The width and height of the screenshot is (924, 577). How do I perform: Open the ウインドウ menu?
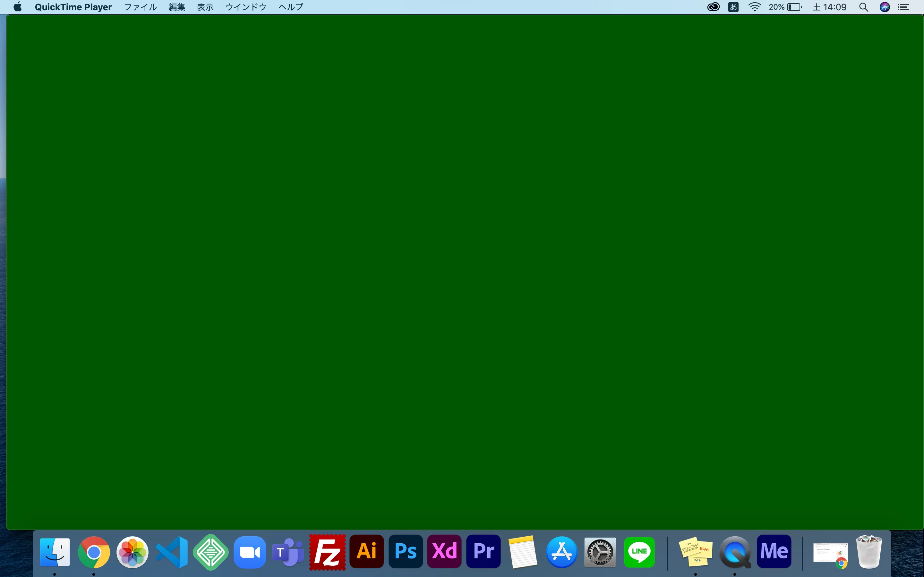coord(245,7)
